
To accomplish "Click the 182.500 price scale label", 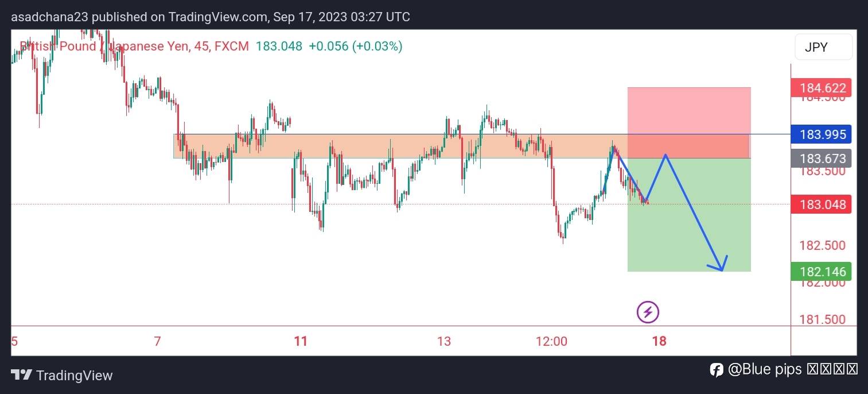I will pyautogui.click(x=822, y=245).
